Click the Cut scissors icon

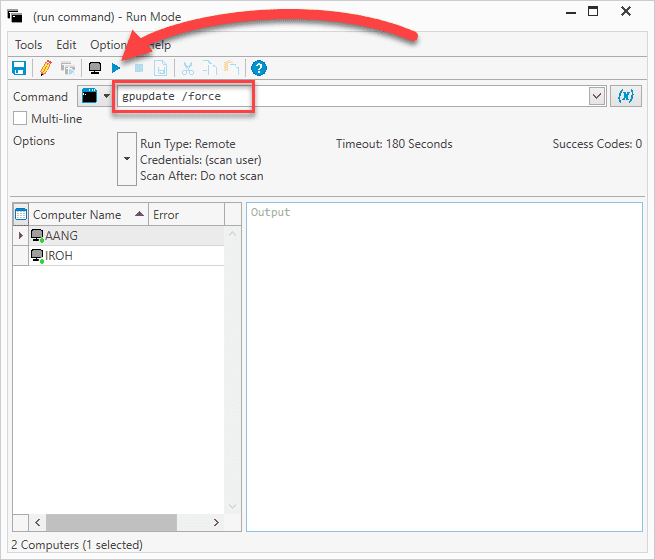[188, 68]
